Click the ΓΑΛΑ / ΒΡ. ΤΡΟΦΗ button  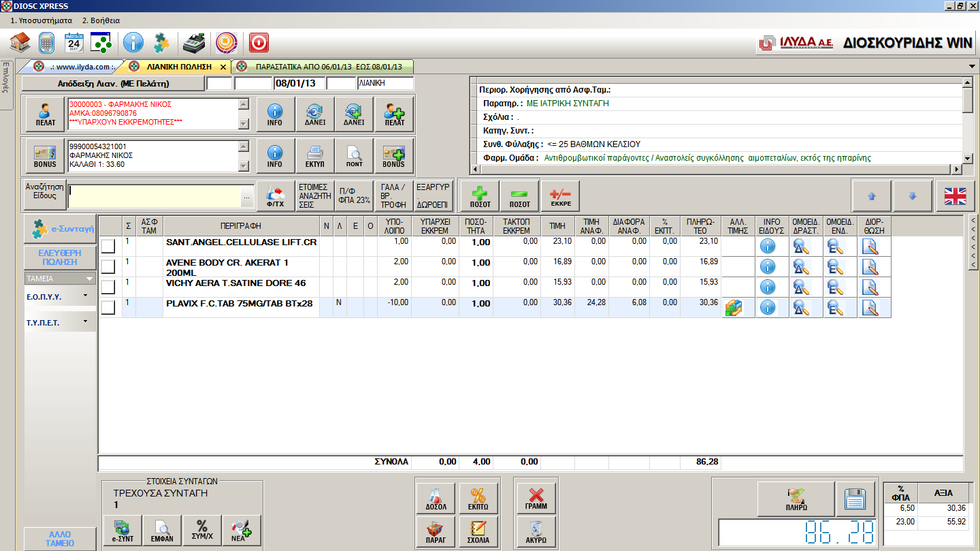pyautogui.click(x=393, y=196)
